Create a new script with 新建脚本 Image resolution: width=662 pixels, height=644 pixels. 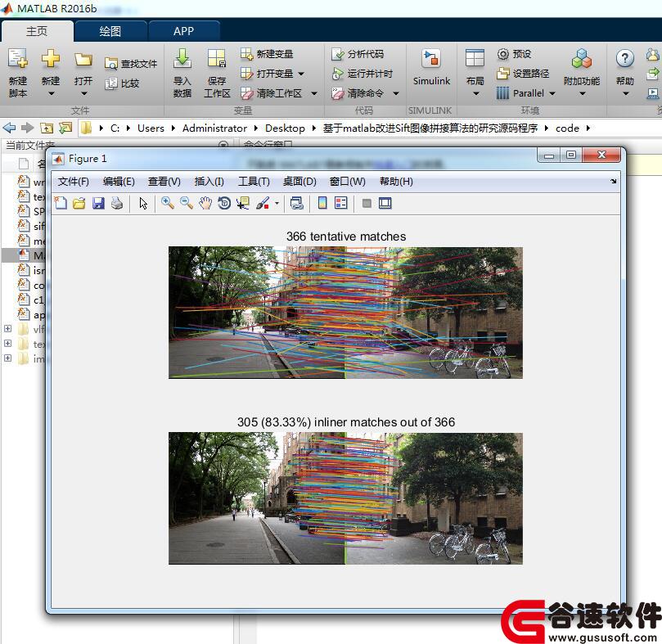click(18, 73)
